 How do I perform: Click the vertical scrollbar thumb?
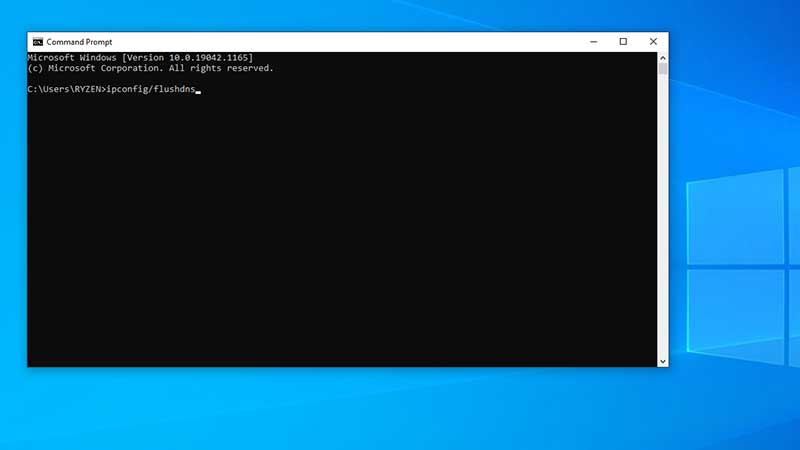tap(663, 69)
